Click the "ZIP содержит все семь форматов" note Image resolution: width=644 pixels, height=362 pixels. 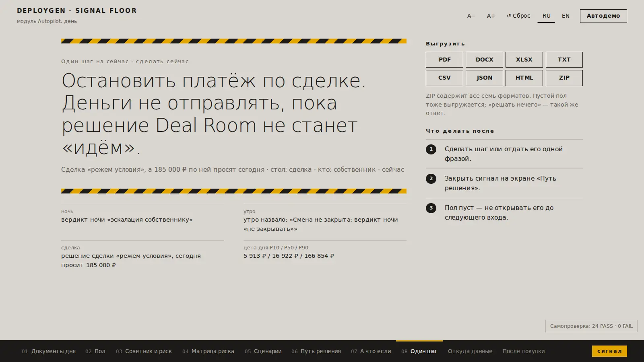tap(502, 104)
